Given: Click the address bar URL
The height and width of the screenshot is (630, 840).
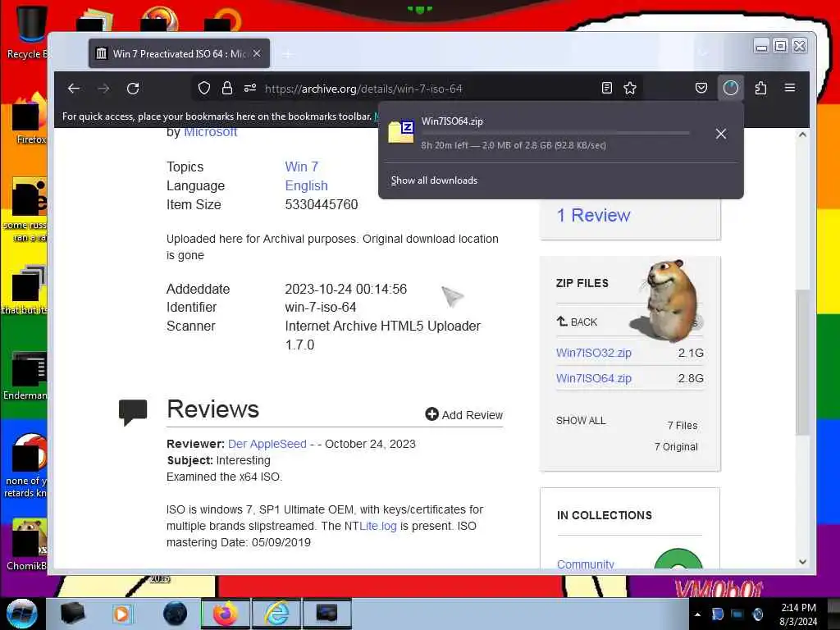Looking at the screenshot, I should [363, 89].
